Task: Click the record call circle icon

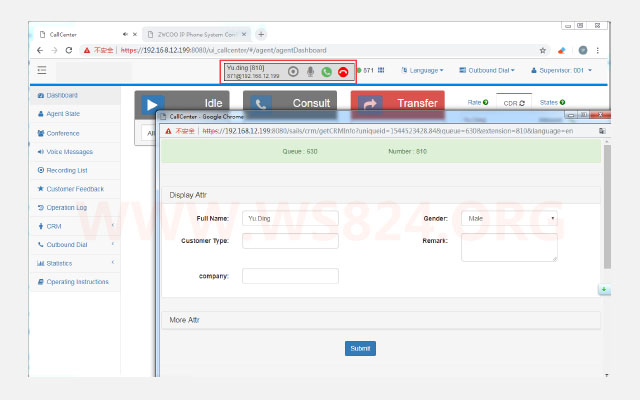Action: tap(293, 72)
